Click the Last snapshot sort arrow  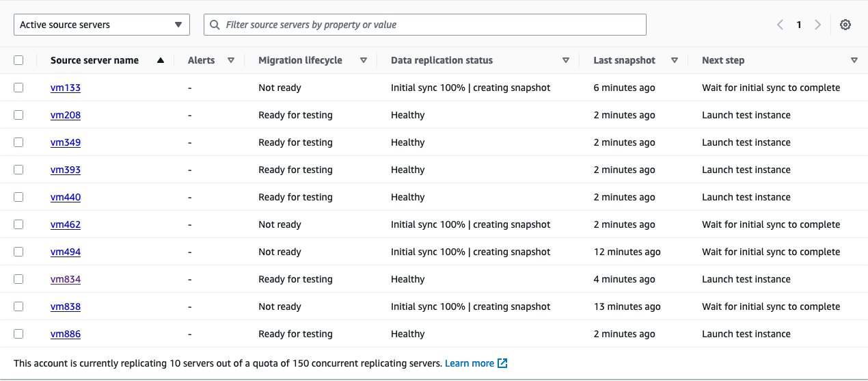pos(675,60)
